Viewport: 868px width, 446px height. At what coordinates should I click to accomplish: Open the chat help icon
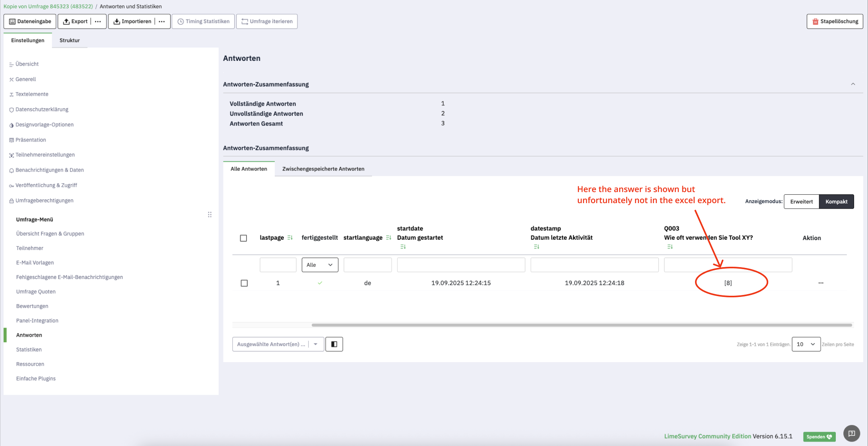pyautogui.click(x=851, y=433)
